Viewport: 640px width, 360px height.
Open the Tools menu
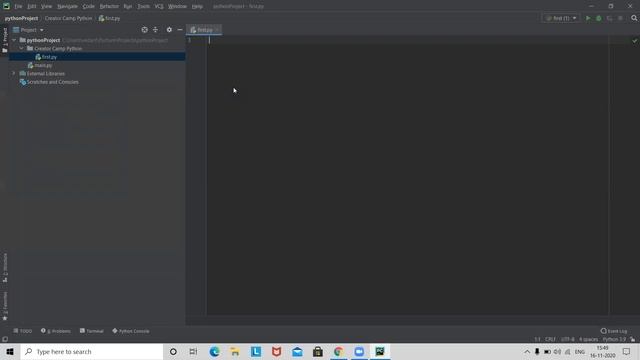coord(143,6)
